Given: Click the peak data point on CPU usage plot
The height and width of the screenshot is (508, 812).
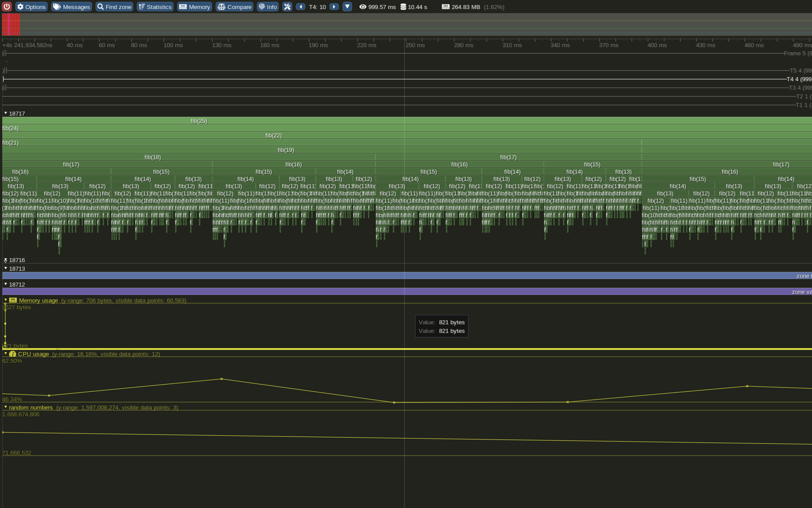Looking at the screenshot, I should coord(221,379).
